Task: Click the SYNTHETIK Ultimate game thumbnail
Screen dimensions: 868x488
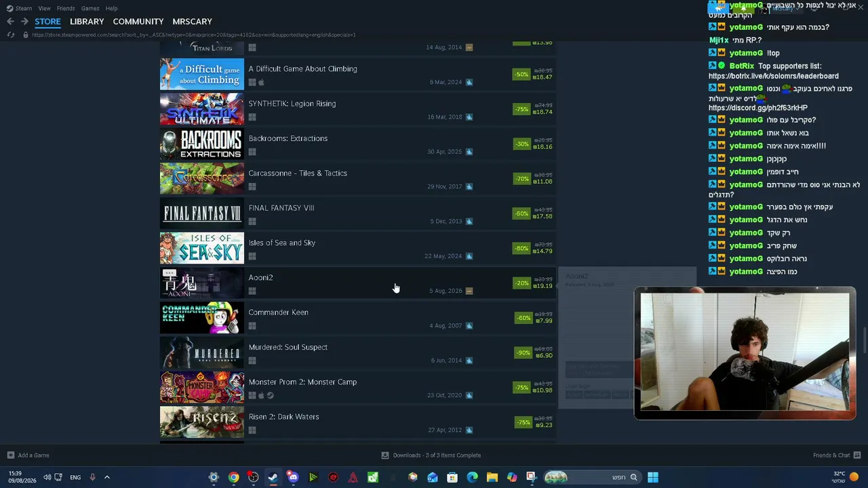Action: coord(202,109)
